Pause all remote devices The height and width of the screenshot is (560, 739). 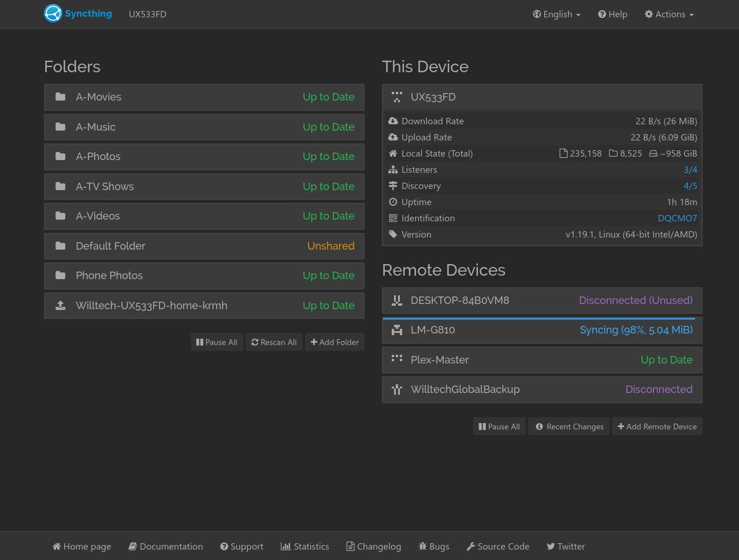[499, 426]
